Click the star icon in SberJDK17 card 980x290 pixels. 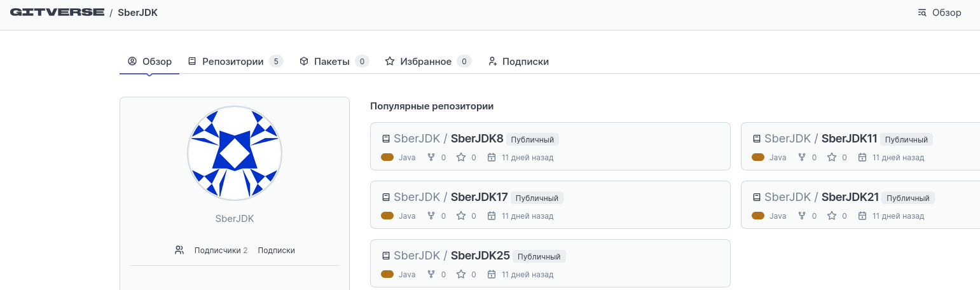(461, 216)
